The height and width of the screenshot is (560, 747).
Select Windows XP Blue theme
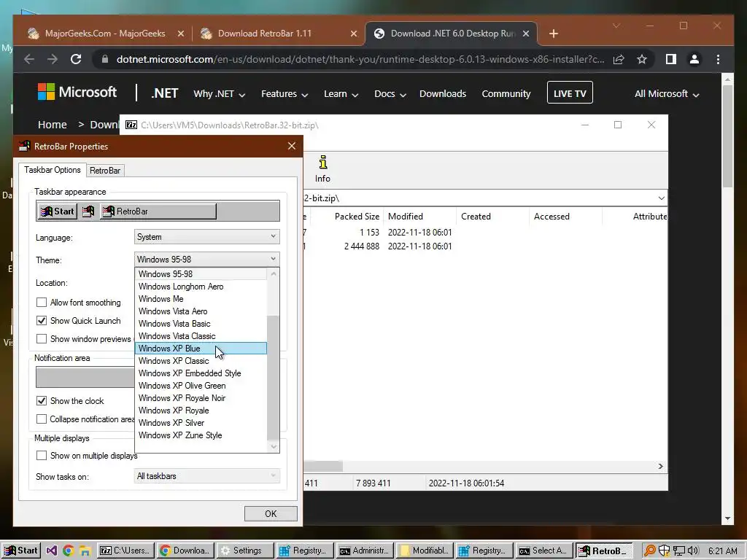201,349
